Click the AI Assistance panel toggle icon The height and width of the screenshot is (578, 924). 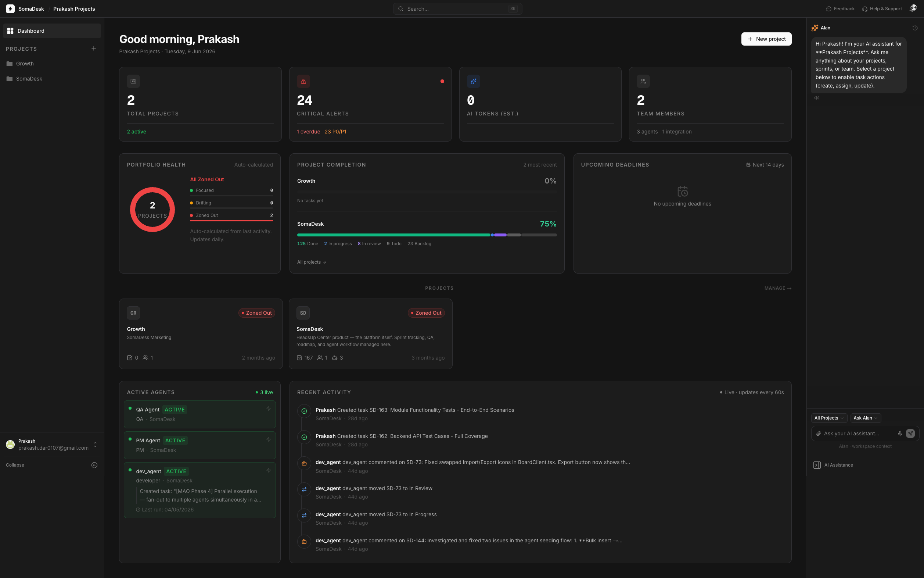coord(817,465)
